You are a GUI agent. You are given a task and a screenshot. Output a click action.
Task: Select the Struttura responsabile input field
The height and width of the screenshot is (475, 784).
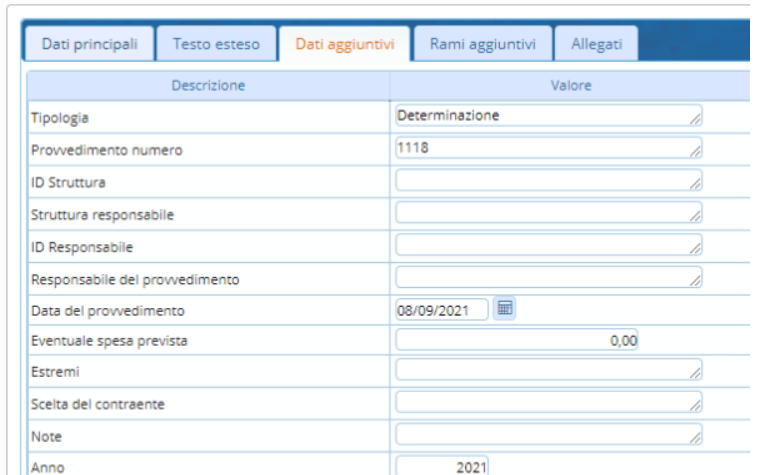[548, 212]
